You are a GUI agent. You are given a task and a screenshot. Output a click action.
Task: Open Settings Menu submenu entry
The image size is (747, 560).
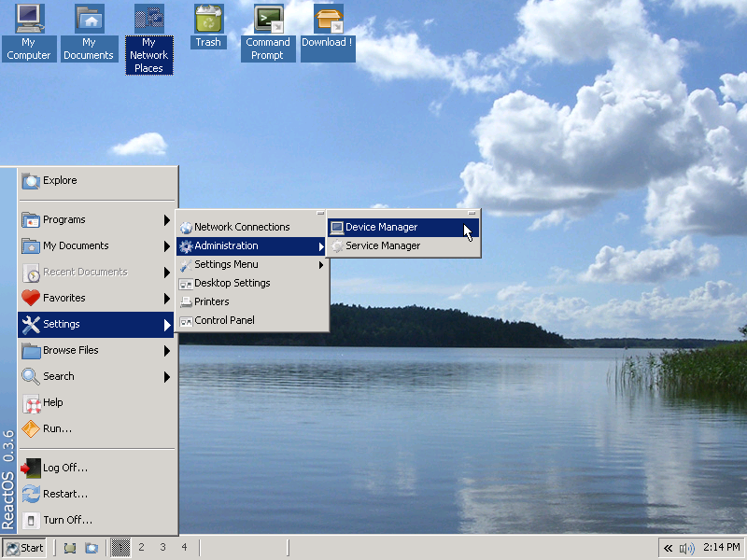pyautogui.click(x=251, y=265)
